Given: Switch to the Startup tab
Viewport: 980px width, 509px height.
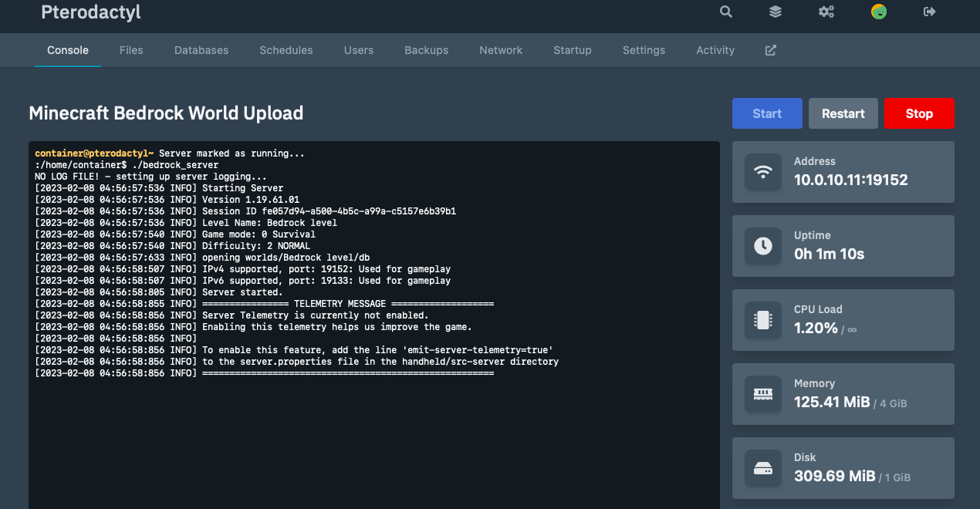Looking at the screenshot, I should coord(572,49).
